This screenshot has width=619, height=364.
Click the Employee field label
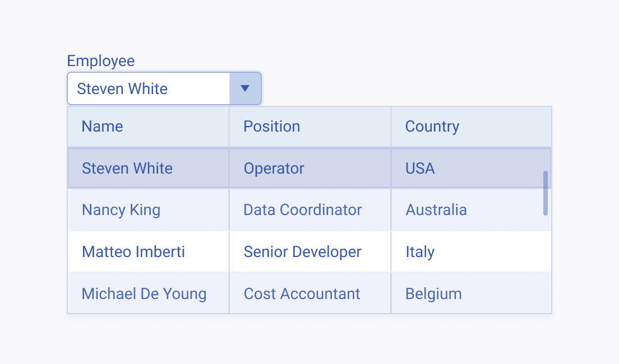pyautogui.click(x=101, y=60)
